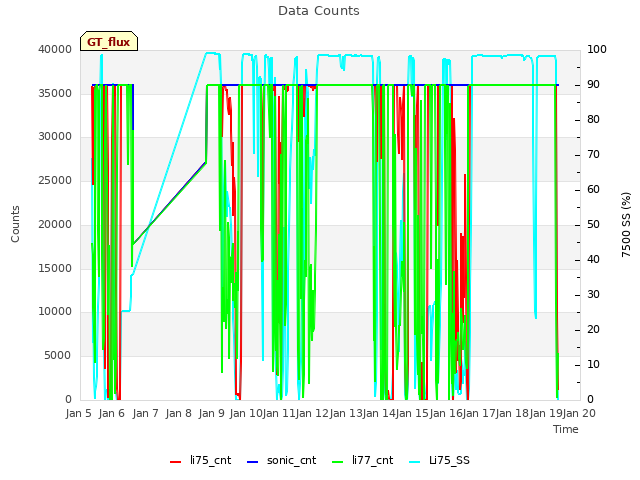This screenshot has width=640, height=480.
Task: Toggle the li75_cnt legend entry
Action: [x=200, y=460]
